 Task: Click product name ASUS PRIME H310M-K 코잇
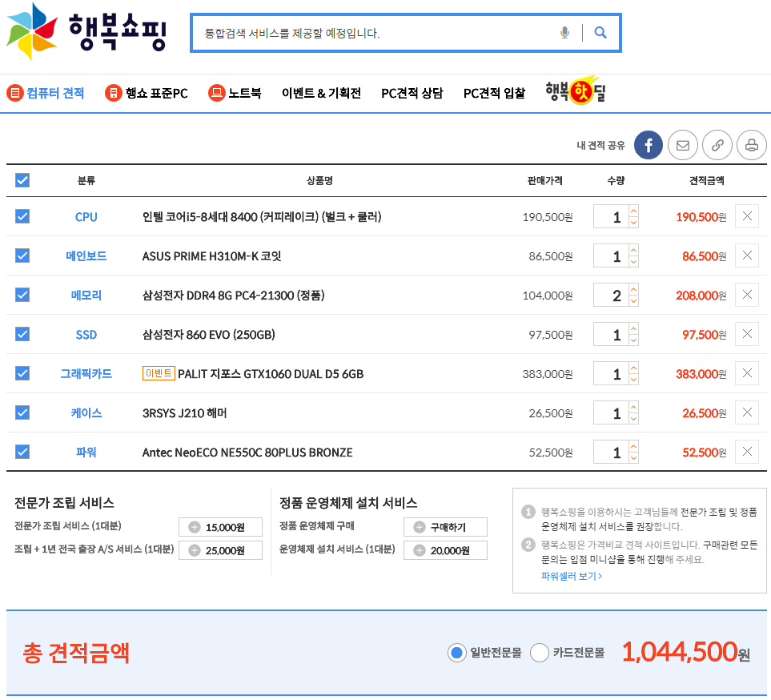pos(211,255)
